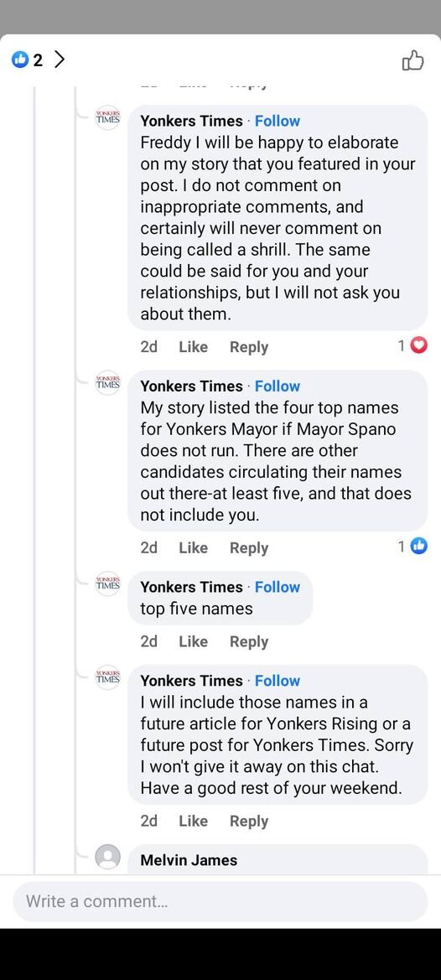Reply to the comment about being called a shrill
Image resolution: width=441 pixels, height=980 pixels.
click(249, 347)
